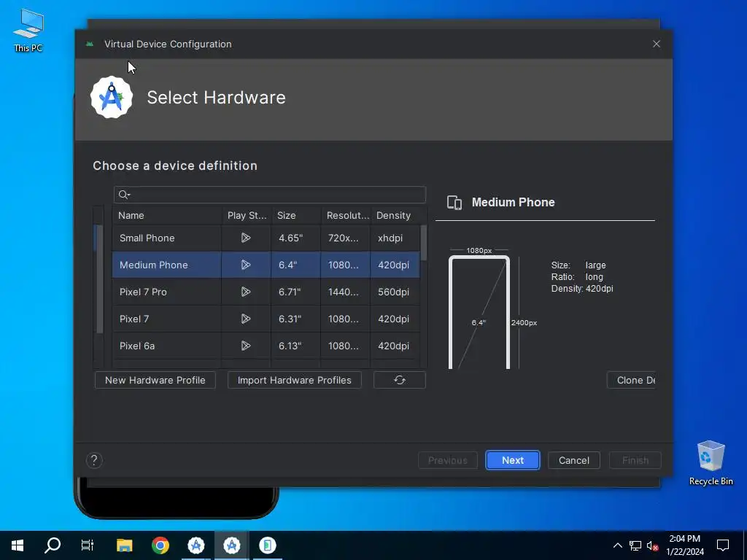Screen dimensions: 747x560
Task: Click the network tray icon
Action: (635, 545)
